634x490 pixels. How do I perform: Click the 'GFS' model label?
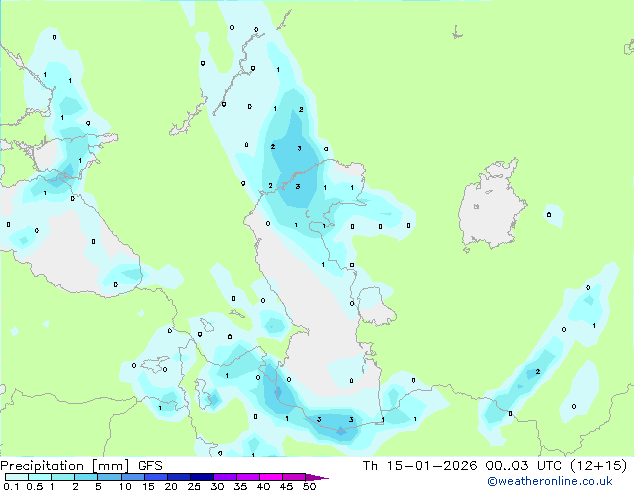point(150,466)
